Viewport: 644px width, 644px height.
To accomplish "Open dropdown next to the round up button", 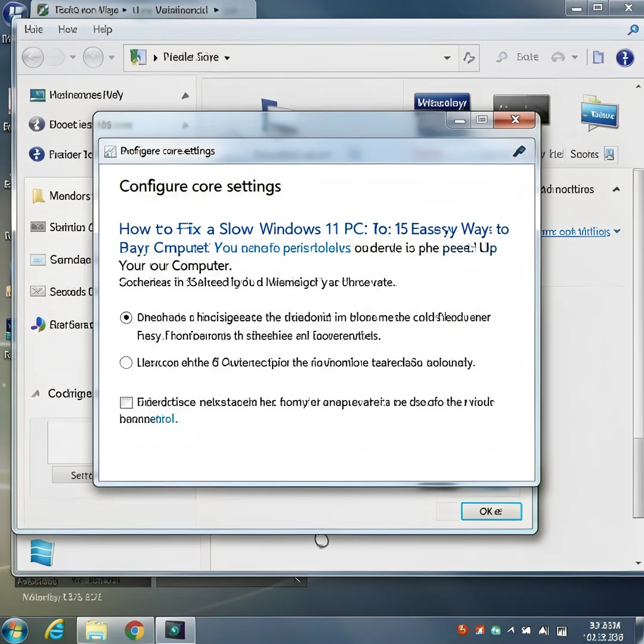I will click(112, 57).
